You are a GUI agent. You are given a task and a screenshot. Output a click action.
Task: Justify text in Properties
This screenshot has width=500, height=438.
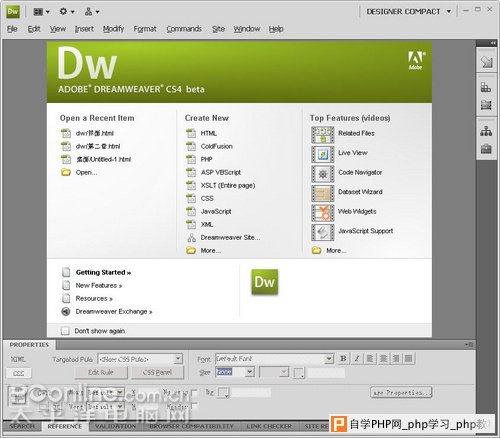point(409,359)
